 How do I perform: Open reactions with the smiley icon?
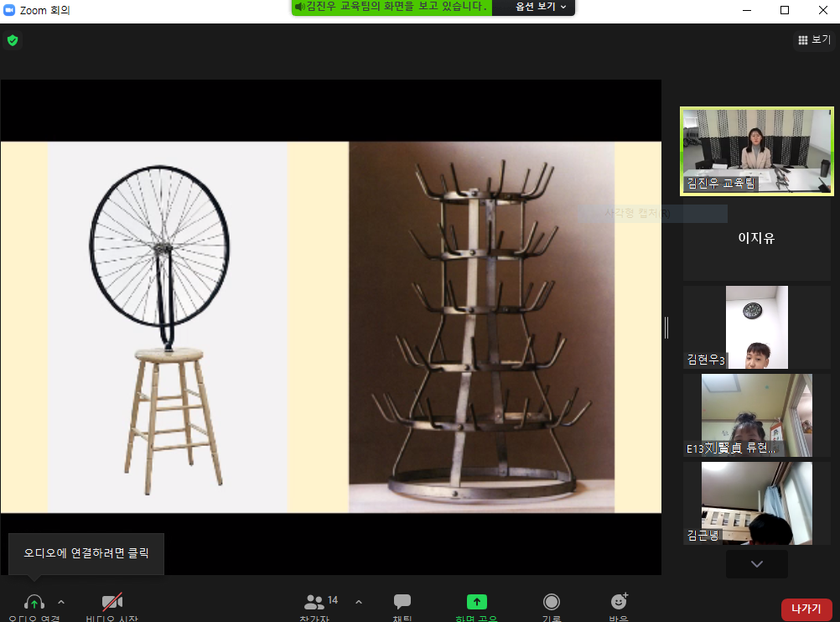pos(620,601)
